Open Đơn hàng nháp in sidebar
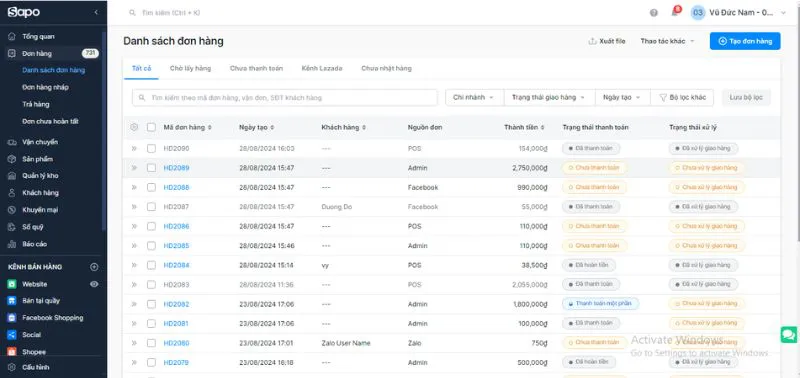800x378 pixels. tap(45, 87)
